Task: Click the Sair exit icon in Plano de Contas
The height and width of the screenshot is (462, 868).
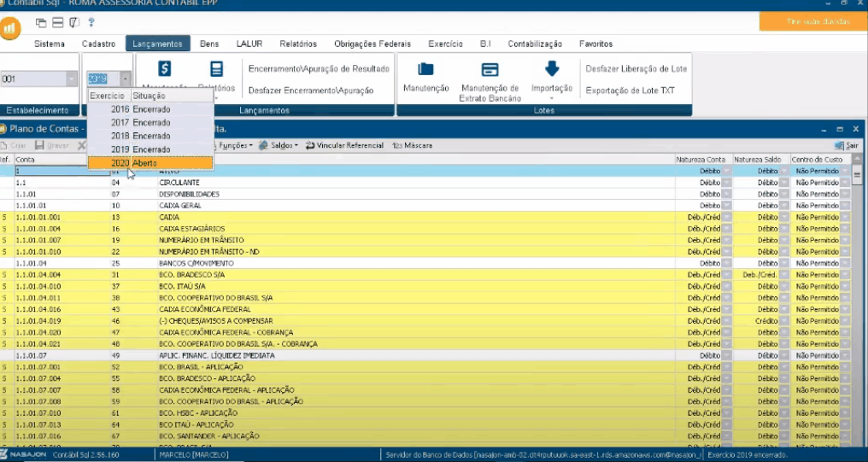Action: (839, 145)
